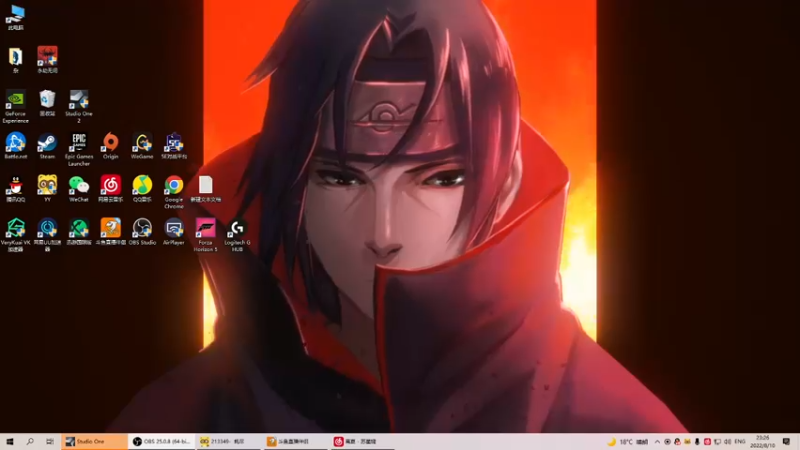
Task: Switch the ENG input language indicator
Action: tap(740, 441)
